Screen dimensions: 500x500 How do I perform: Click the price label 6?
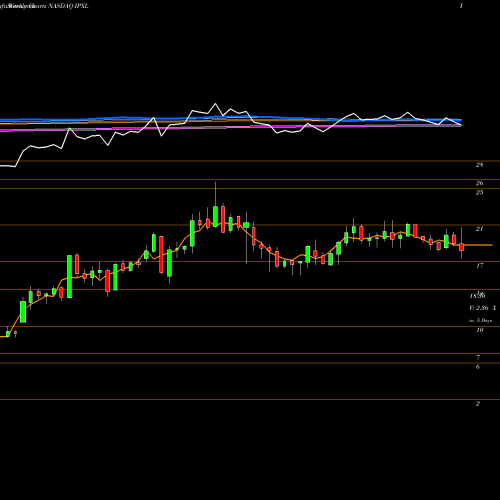click(478, 367)
